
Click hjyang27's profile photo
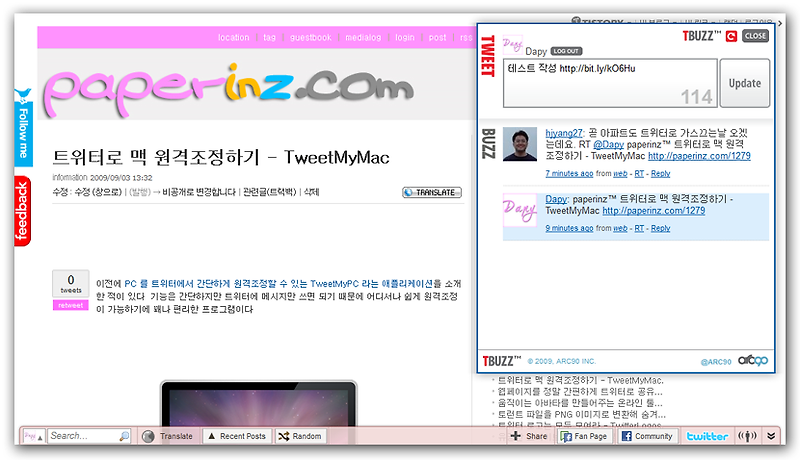[520, 144]
